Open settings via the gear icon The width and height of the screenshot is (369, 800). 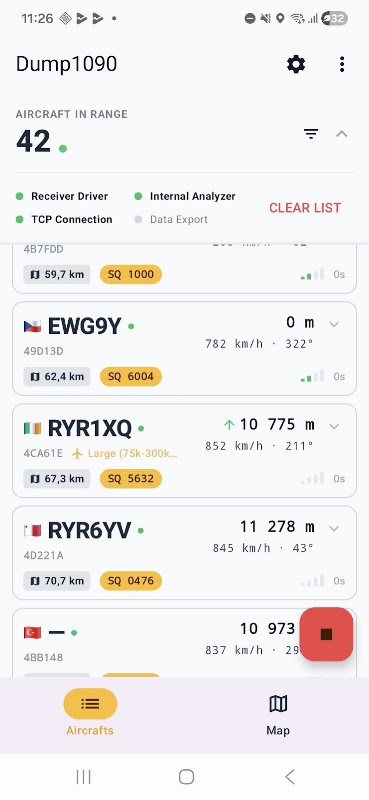296,64
